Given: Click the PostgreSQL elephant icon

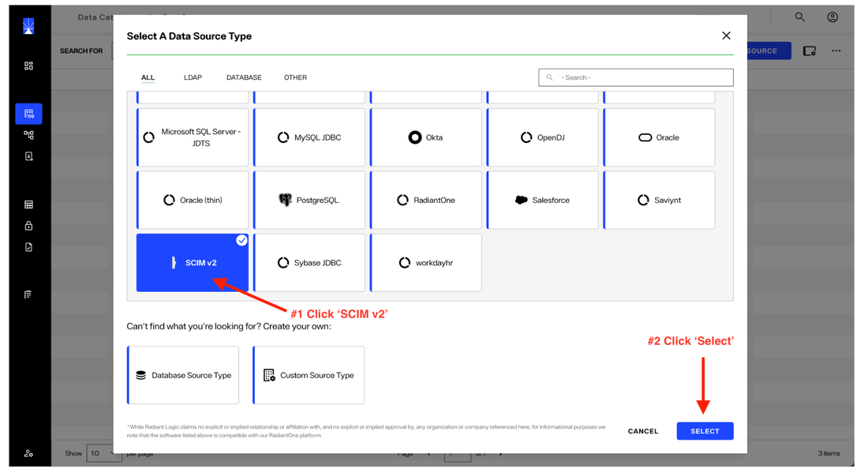Looking at the screenshot, I should point(285,200).
